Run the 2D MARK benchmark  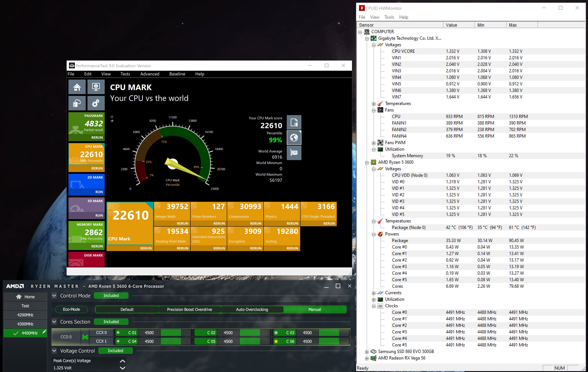click(x=99, y=192)
